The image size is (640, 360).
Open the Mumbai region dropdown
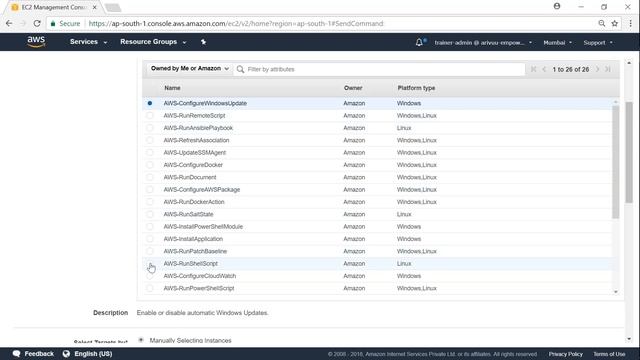pyautogui.click(x=558, y=42)
